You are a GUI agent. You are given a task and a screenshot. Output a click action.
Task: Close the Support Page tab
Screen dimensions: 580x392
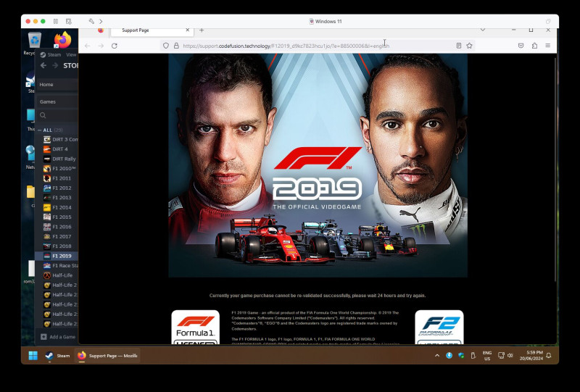(188, 30)
